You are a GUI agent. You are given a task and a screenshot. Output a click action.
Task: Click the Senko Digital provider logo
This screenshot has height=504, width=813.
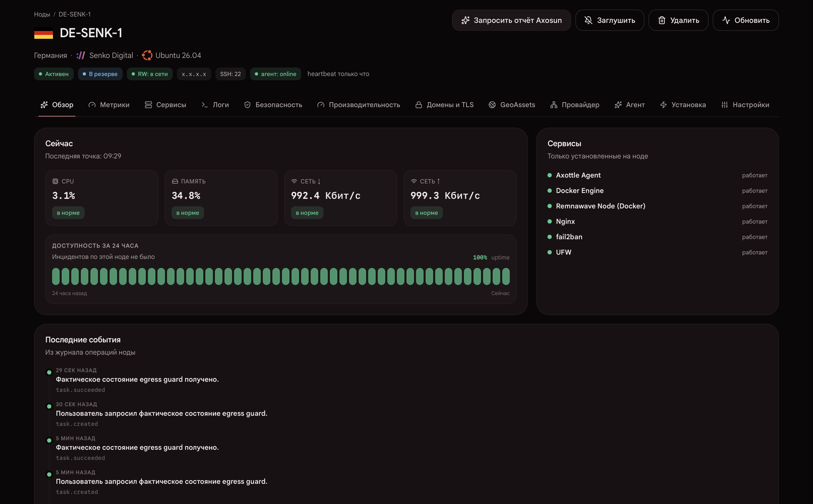click(81, 55)
